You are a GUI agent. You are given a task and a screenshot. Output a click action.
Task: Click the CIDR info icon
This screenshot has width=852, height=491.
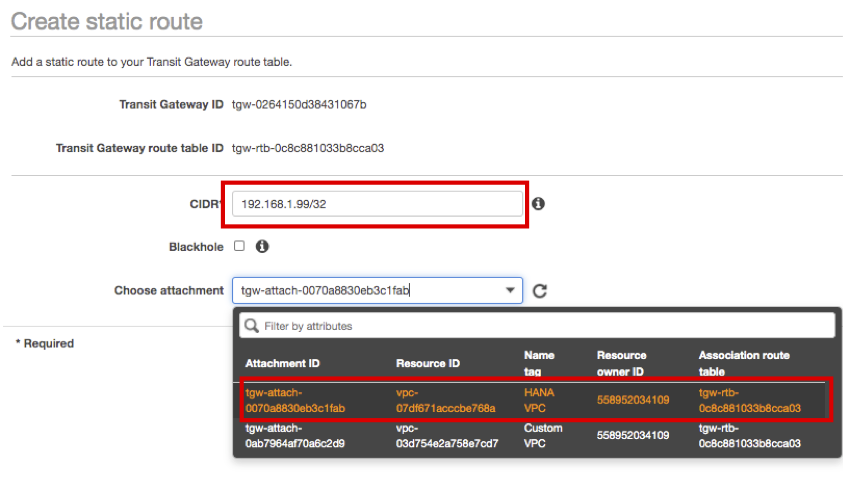[538, 204]
